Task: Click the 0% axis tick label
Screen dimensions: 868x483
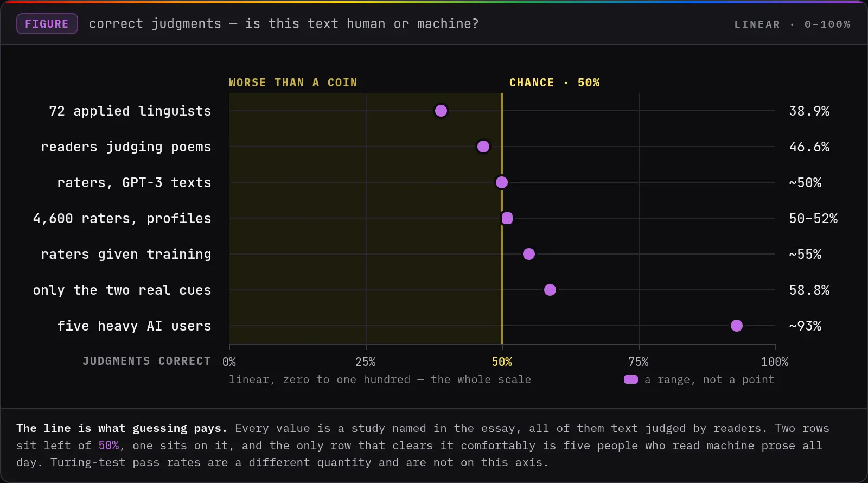Action: [x=229, y=362]
